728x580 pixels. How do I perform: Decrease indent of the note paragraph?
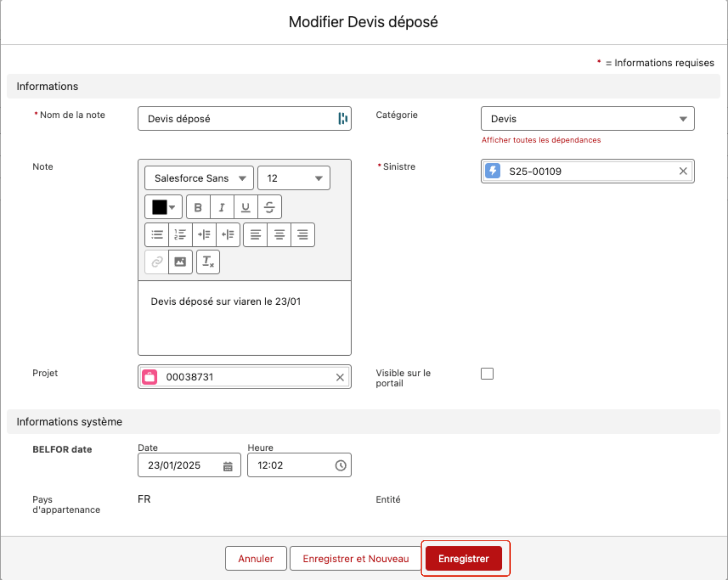click(x=228, y=235)
